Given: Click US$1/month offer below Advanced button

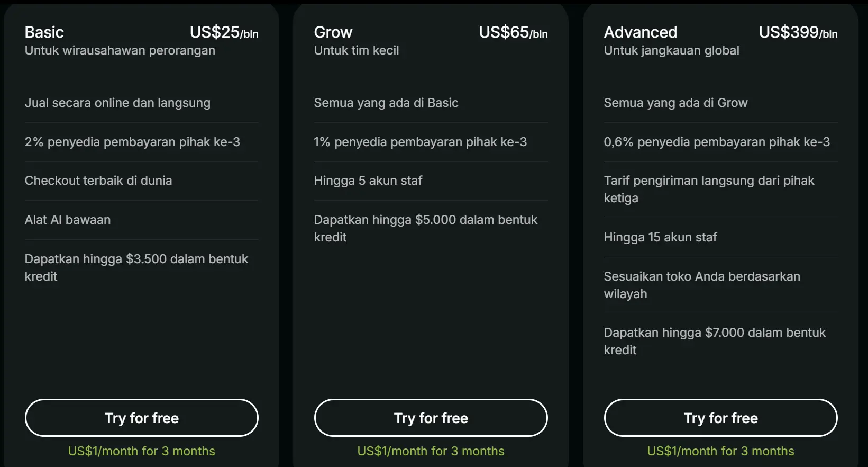Looking at the screenshot, I should tap(720, 451).
